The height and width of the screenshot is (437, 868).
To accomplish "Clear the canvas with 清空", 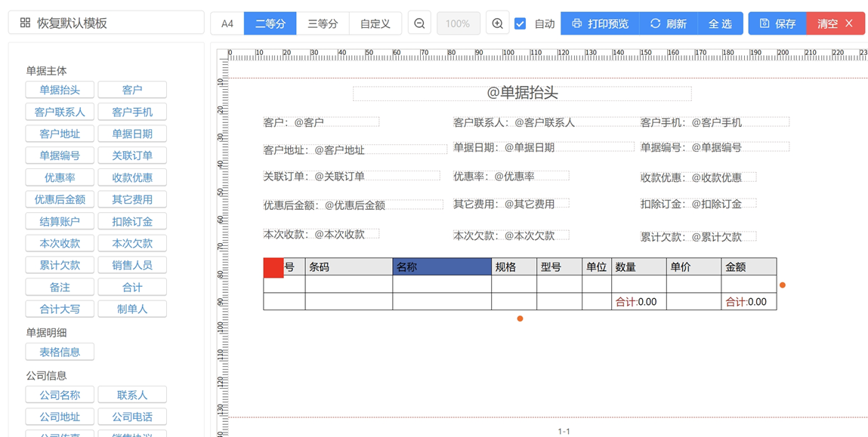I will coord(836,23).
